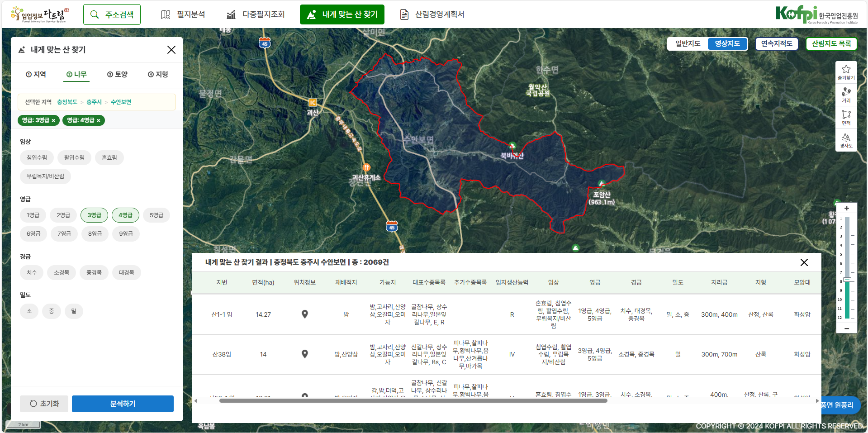
Task: Switch to the 지역 tab
Action: coord(36,74)
